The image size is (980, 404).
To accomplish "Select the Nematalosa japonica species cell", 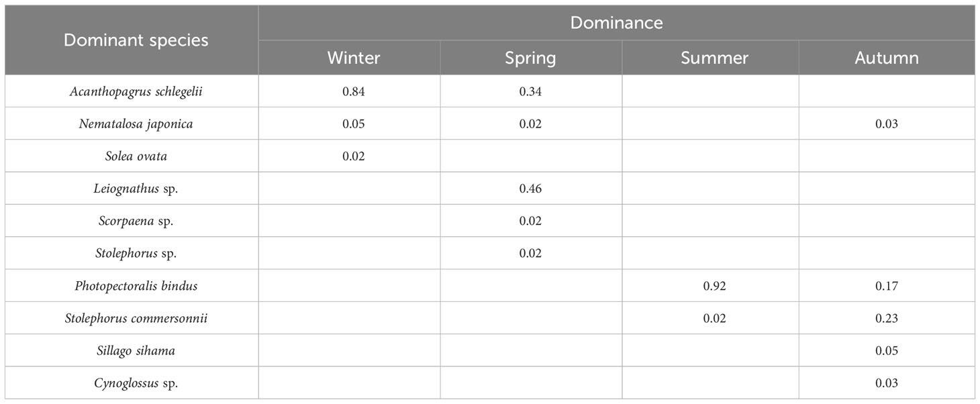I will [x=136, y=124].
